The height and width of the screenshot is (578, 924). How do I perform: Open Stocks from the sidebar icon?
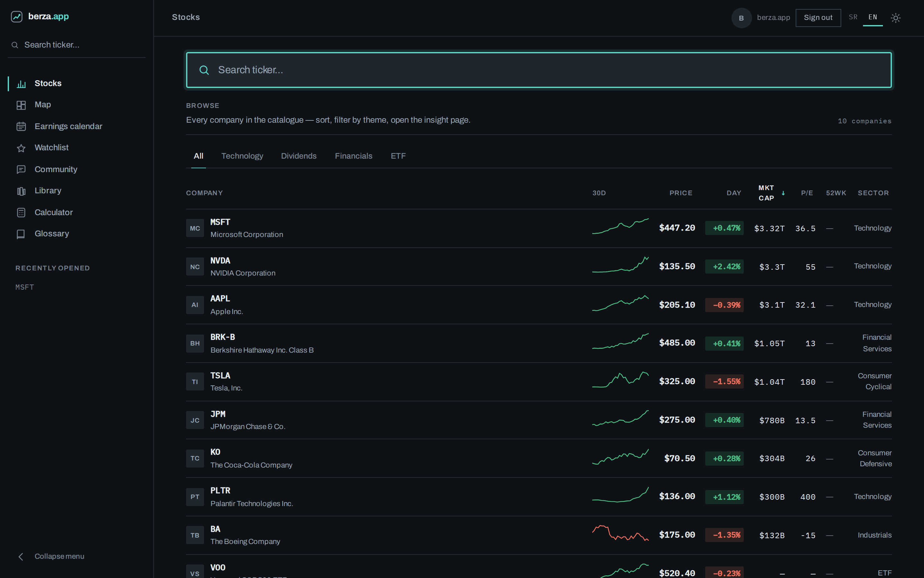click(x=21, y=84)
